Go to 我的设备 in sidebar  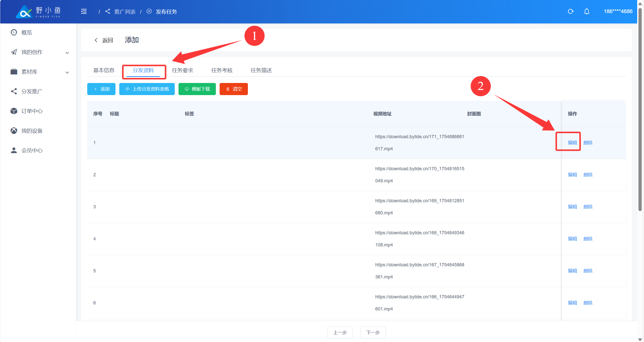pyautogui.click(x=32, y=131)
